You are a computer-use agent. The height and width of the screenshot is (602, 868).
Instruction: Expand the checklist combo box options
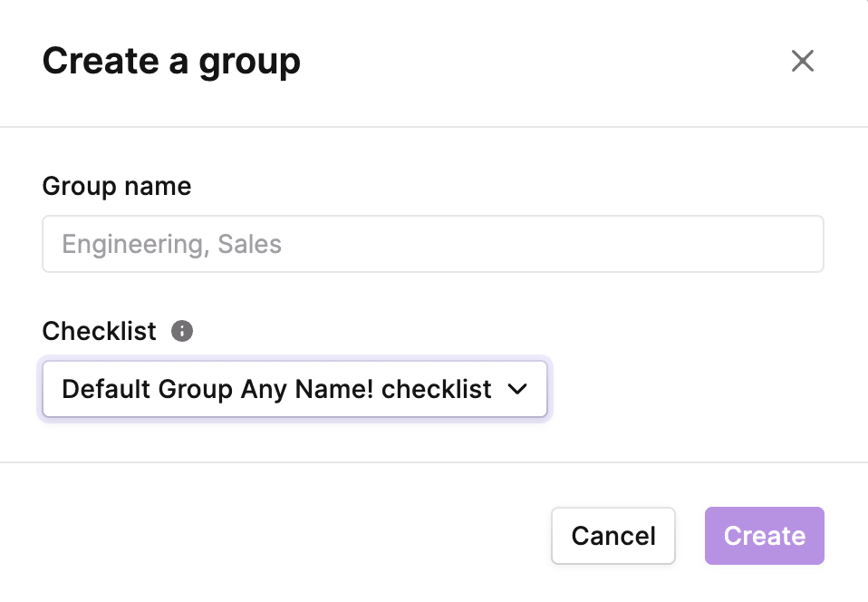294,389
